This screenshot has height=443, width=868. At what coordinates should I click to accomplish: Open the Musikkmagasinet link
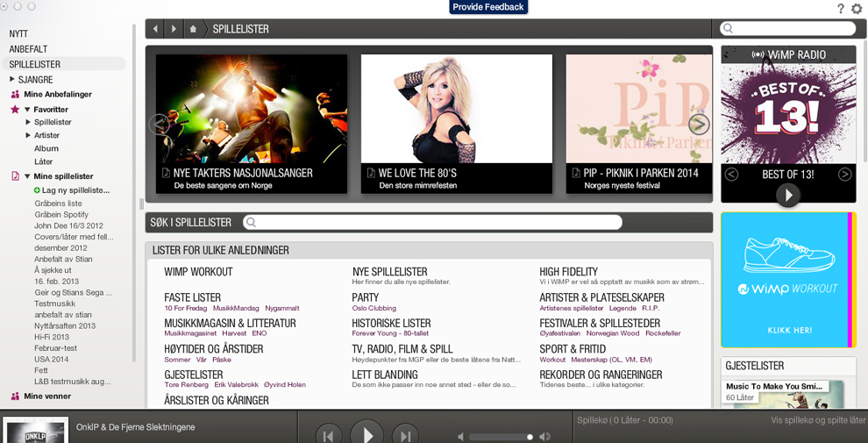[x=190, y=333]
